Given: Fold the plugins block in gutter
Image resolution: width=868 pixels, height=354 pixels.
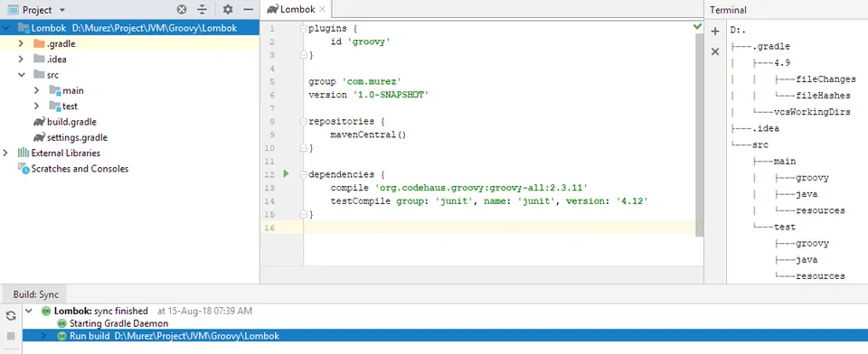Looking at the screenshot, I should point(304,28).
